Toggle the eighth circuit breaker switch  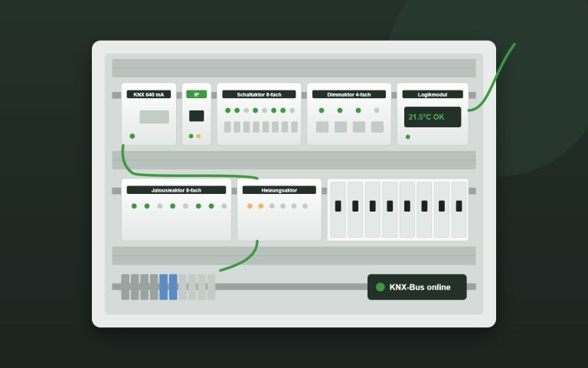(x=459, y=206)
